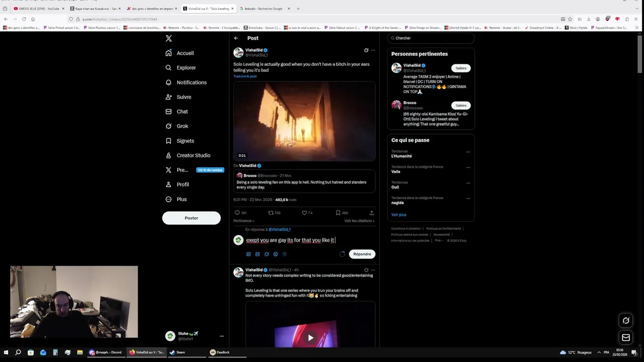Viewport: 644px width, 362px height.
Task: Click the Chercher search box
Action: coord(431,38)
